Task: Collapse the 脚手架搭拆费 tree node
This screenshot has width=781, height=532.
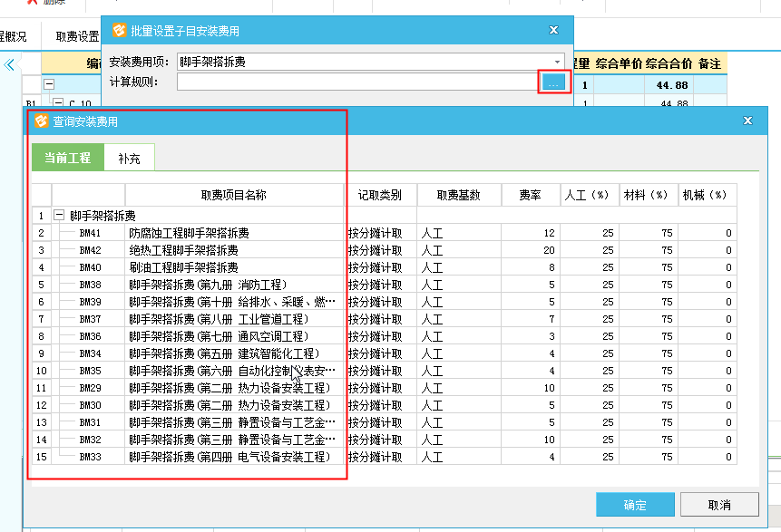Action: (60, 216)
